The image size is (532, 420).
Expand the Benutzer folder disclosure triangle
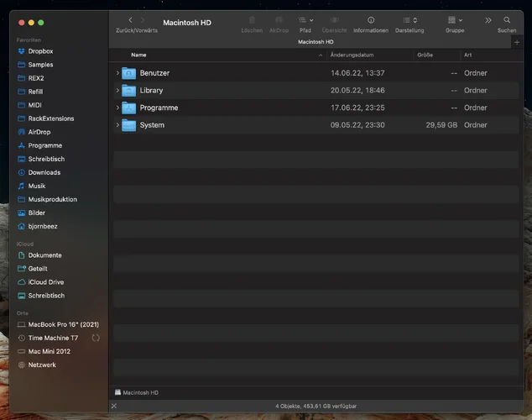pyautogui.click(x=117, y=73)
